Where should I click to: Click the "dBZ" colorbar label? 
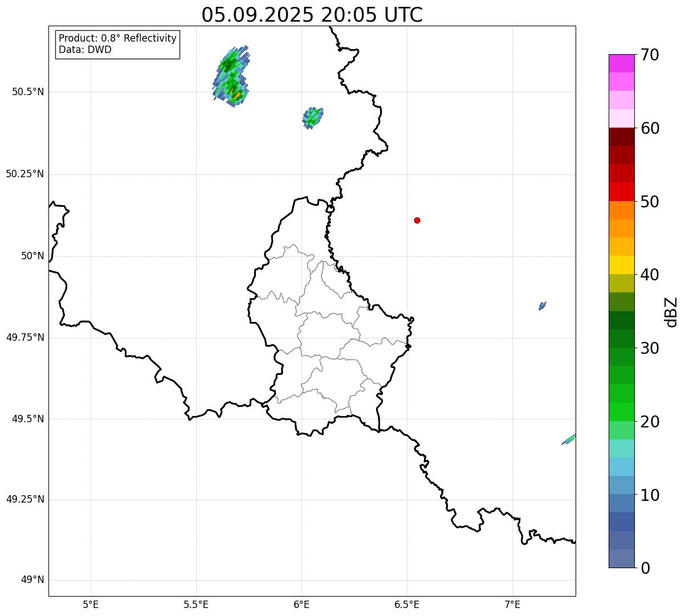(671, 311)
